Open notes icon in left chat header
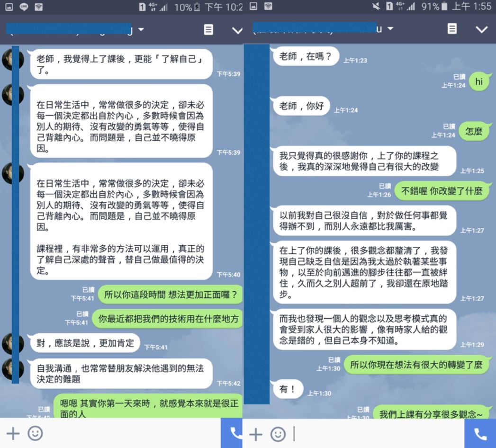The image size is (496, 448). click(208, 30)
